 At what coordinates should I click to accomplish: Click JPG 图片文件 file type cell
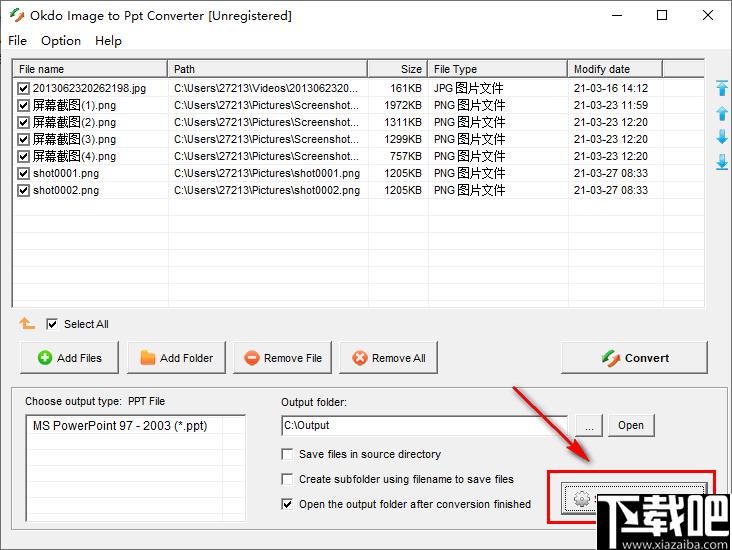click(468, 88)
